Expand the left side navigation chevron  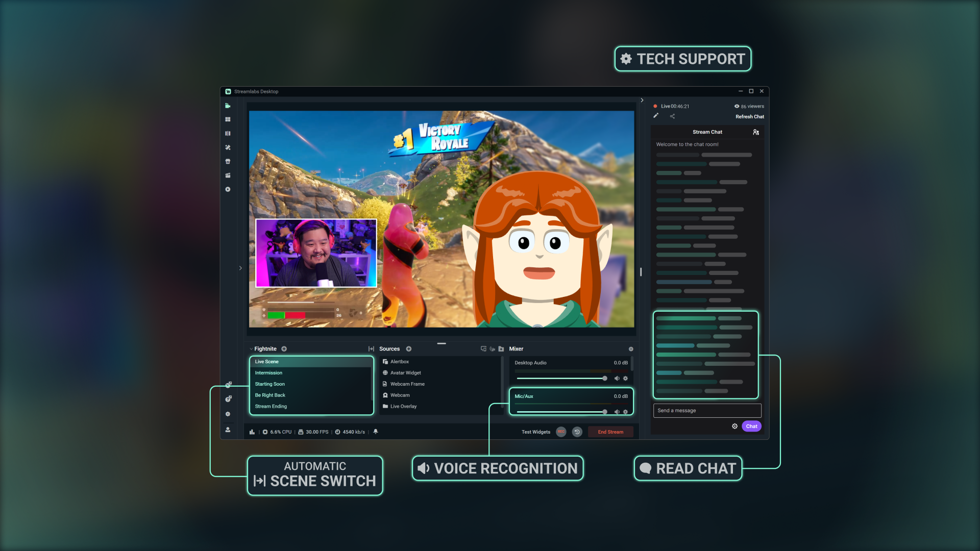240,268
